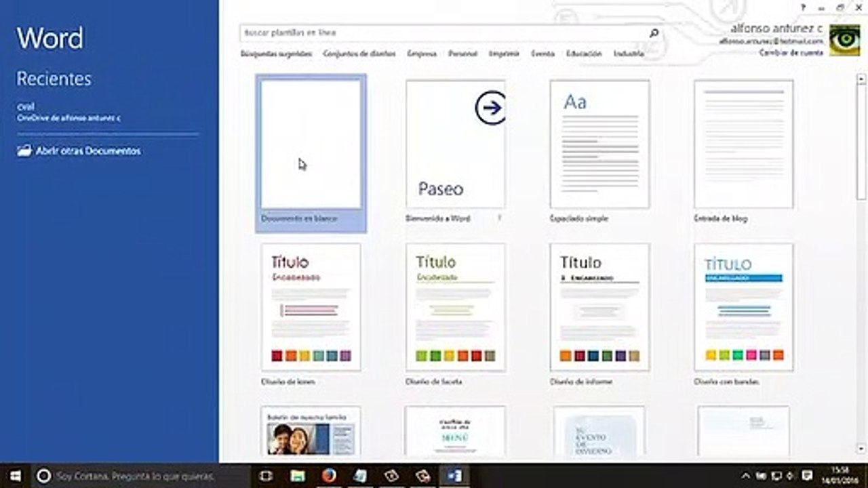Viewport: 868px width, 488px height.
Task: Open the folder icon for other documents
Action: [x=24, y=150]
